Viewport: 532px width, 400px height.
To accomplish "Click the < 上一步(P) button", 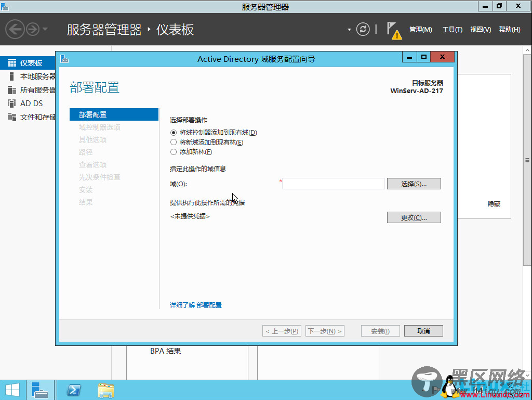I will click(x=282, y=331).
